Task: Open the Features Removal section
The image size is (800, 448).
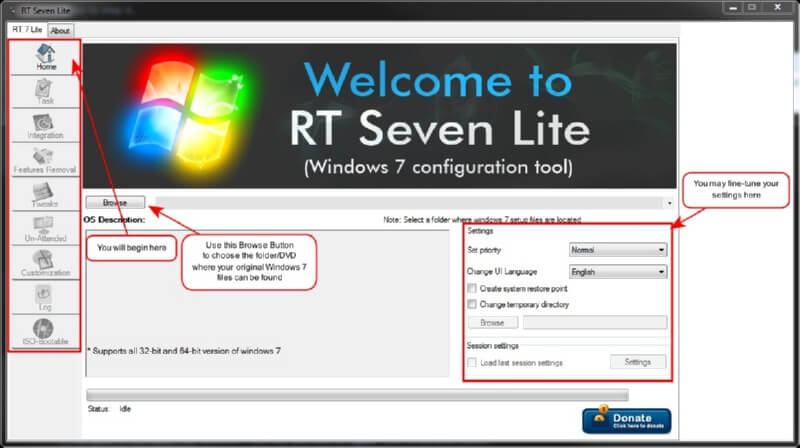Action: [45, 160]
